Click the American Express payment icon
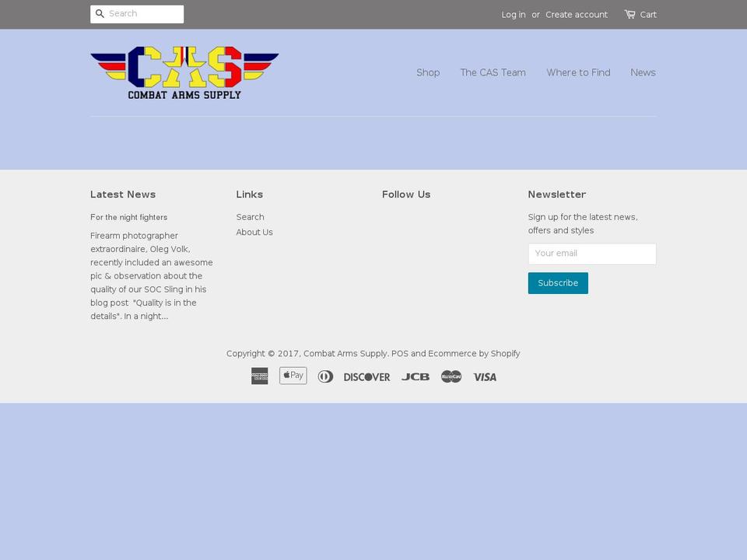747x560 pixels. click(260, 376)
